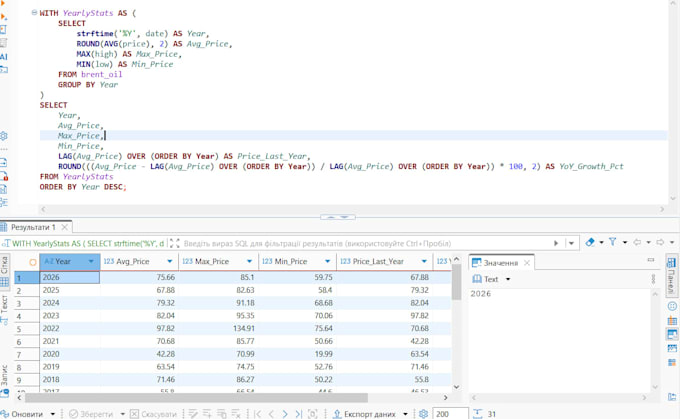Click the fetch size field showing 200

coord(450,414)
